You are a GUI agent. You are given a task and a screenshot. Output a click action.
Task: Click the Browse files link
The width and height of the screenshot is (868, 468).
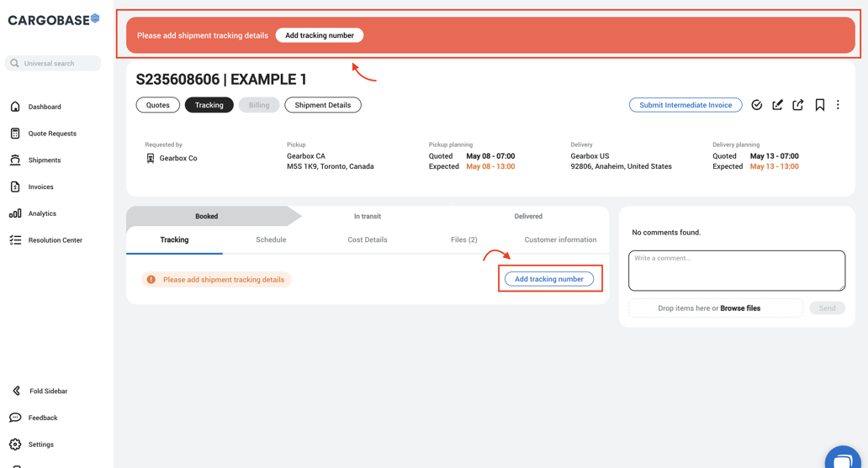coord(740,308)
